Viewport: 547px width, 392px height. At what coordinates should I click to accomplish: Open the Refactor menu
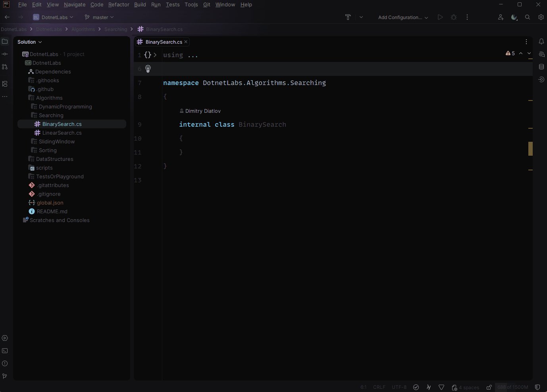point(119,4)
